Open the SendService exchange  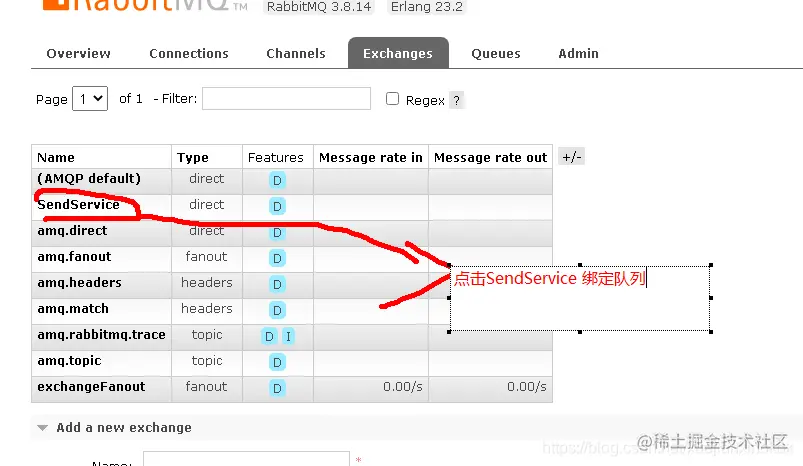[x=78, y=204]
